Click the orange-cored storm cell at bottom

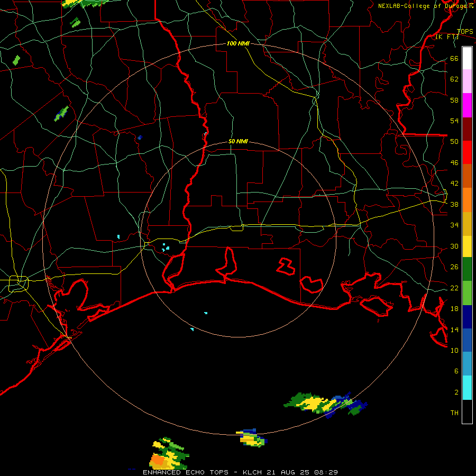169,454
